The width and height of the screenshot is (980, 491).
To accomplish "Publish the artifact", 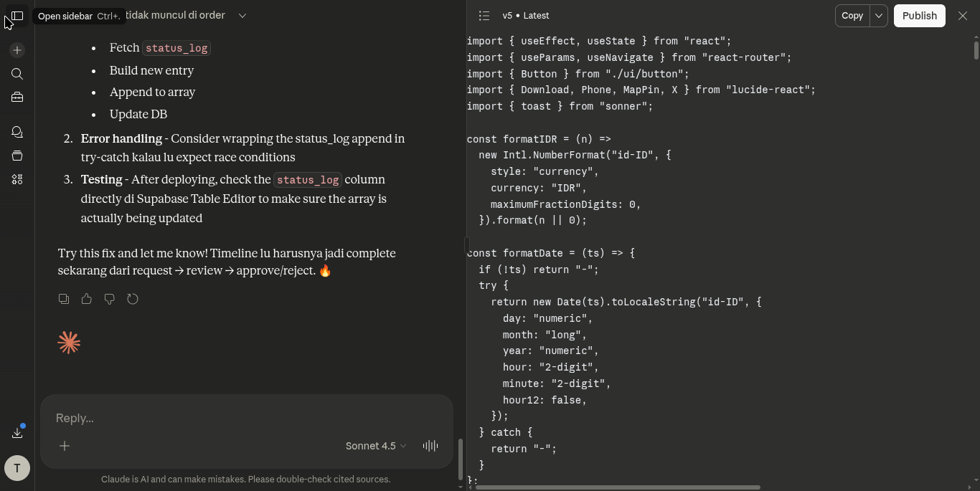I will click(x=919, y=15).
